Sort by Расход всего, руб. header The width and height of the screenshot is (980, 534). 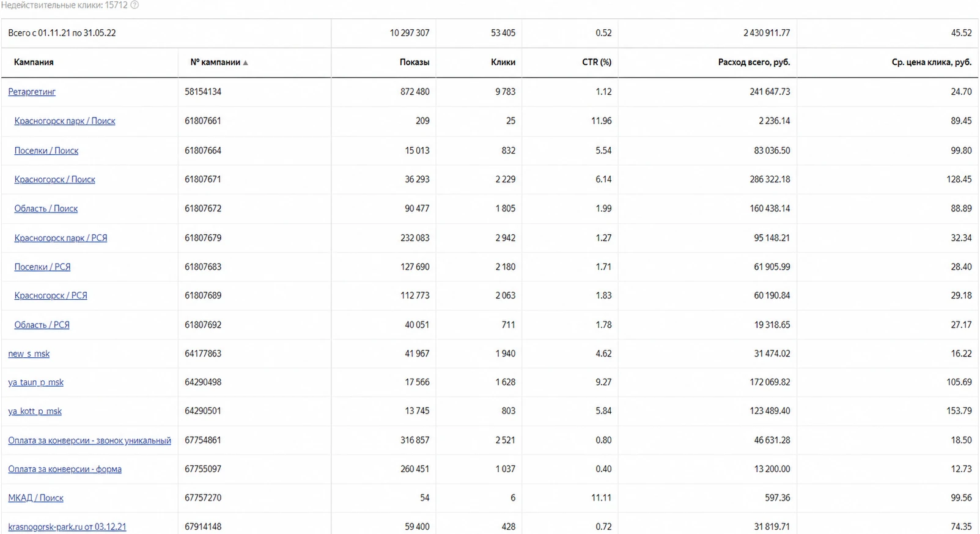pyautogui.click(x=754, y=62)
